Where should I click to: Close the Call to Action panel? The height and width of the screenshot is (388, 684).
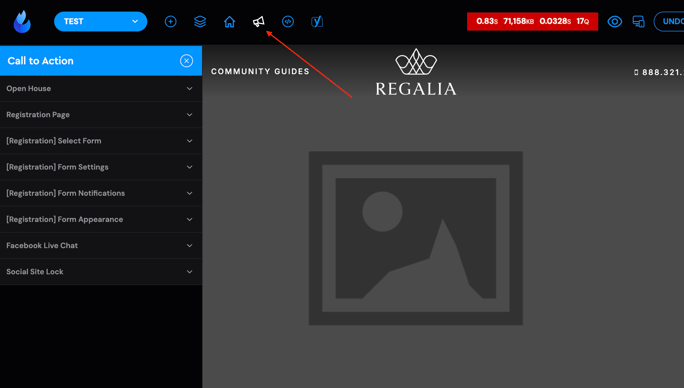tap(186, 61)
